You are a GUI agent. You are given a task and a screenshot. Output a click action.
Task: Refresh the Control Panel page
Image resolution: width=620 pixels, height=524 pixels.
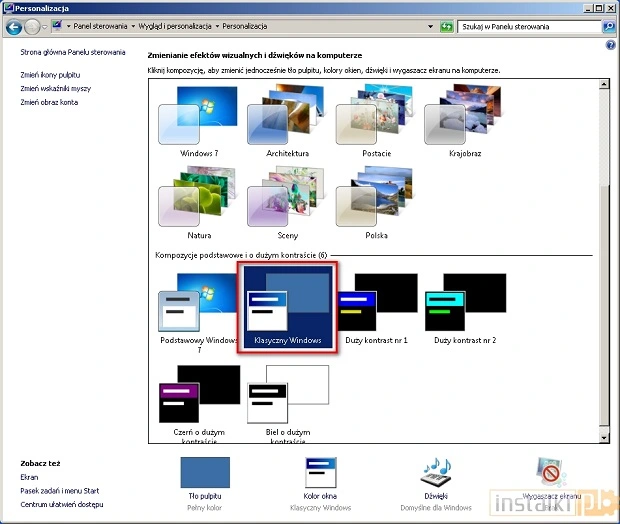(446, 27)
